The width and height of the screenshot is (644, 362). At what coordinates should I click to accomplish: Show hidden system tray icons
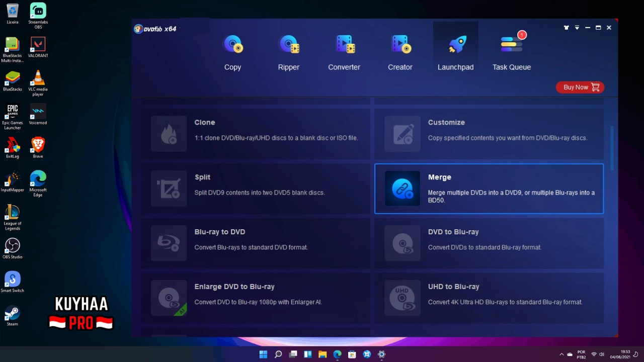click(x=561, y=354)
